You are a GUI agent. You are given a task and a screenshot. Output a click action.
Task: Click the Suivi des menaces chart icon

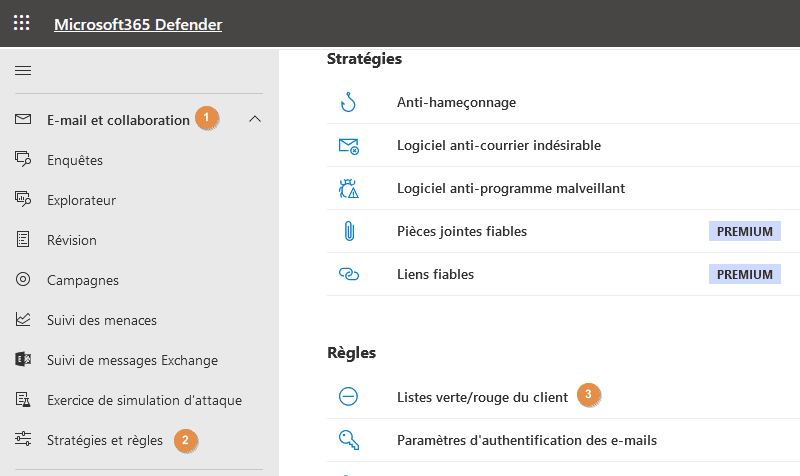23,319
